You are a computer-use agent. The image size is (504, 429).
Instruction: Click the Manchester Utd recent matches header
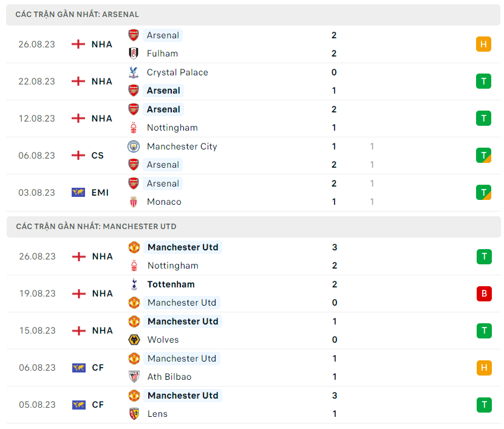point(96,227)
